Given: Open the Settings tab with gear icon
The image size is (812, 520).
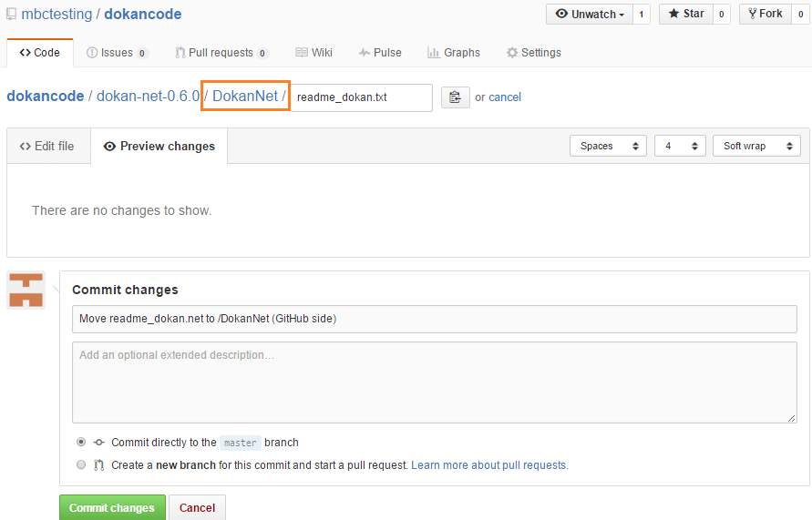Looking at the screenshot, I should (533, 53).
